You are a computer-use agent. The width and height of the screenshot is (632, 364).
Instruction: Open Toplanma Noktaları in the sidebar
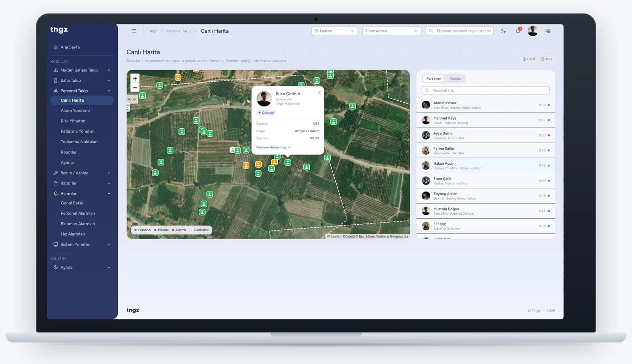[x=79, y=142]
